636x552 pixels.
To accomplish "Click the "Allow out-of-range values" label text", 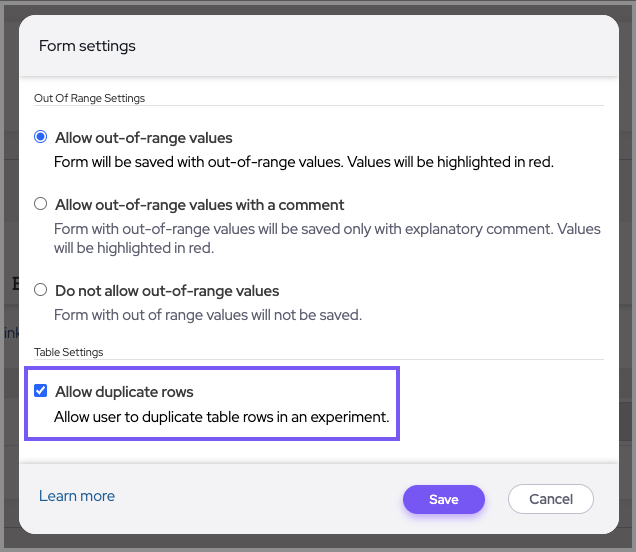I will (144, 138).
